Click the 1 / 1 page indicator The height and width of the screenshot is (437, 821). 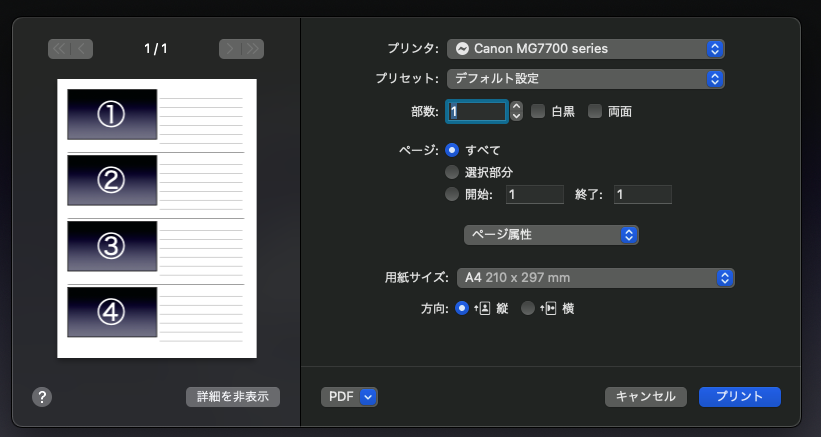pyautogui.click(x=156, y=49)
